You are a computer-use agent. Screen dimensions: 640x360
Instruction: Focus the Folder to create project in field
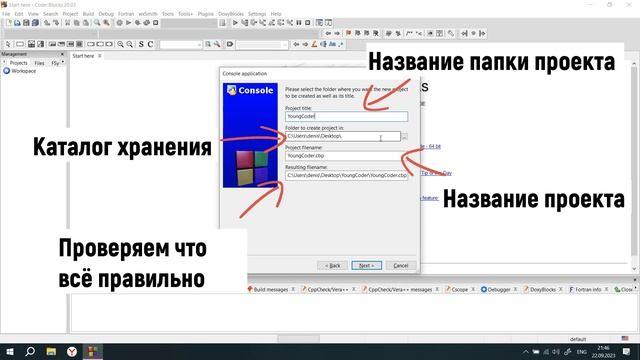click(x=343, y=136)
